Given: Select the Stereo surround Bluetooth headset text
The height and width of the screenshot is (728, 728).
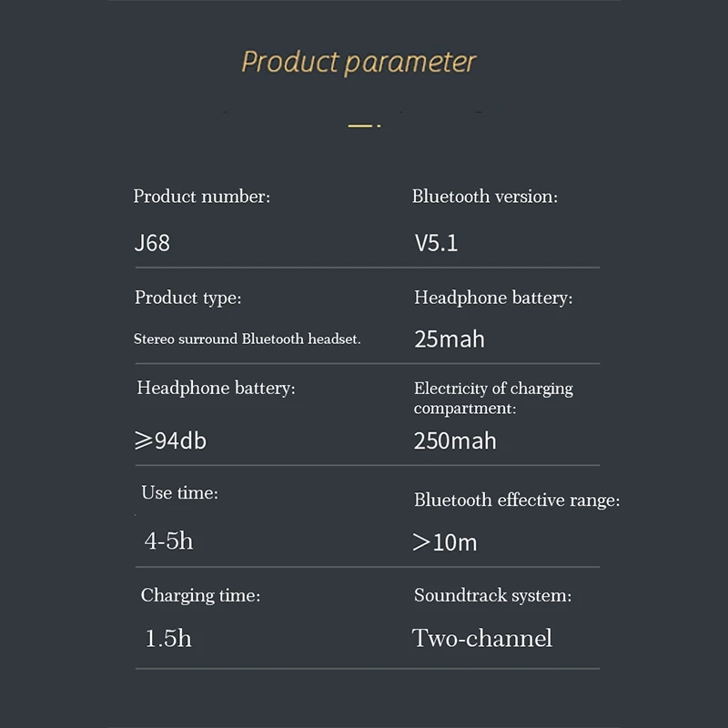Looking at the screenshot, I should click(248, 339).
